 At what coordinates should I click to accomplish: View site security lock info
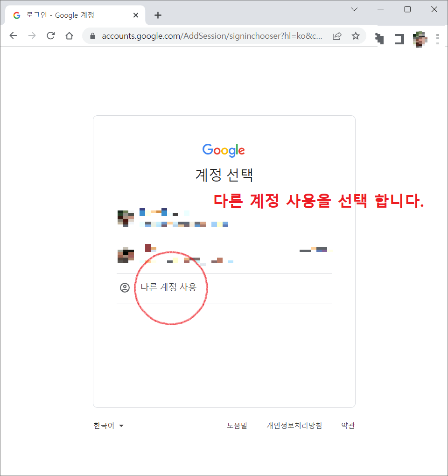point(92,36)
